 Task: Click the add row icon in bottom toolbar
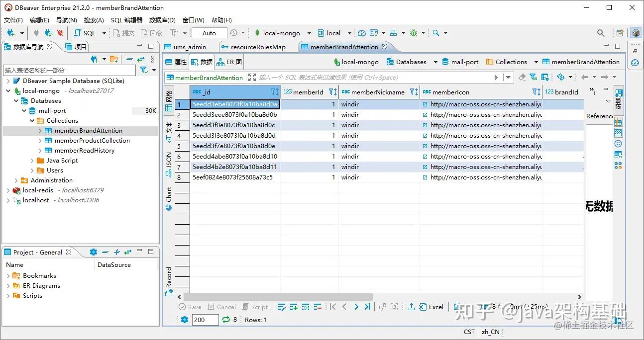click(x=294, y=307)
